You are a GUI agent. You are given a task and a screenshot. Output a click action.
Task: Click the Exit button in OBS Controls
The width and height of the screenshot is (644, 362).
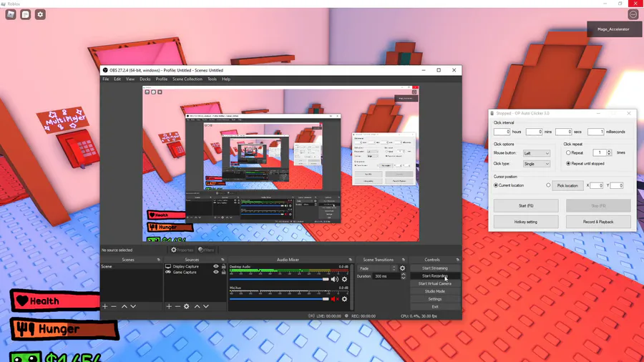click(x=435, y=307)
